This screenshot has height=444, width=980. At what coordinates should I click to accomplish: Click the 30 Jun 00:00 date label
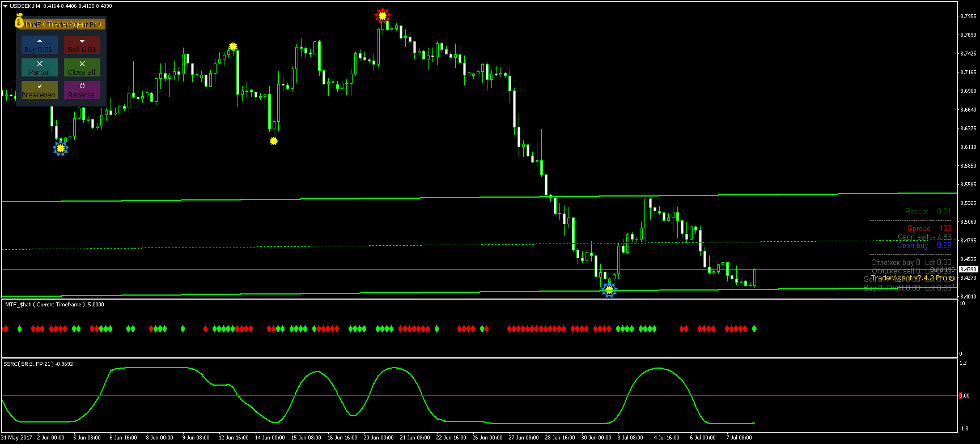tap(596, 437)
